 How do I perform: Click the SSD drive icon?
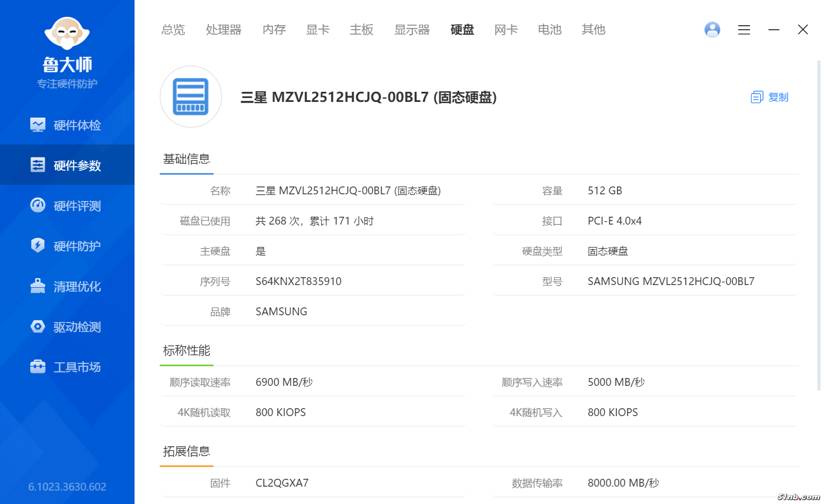pyautogui.click(x=191, y=96)
